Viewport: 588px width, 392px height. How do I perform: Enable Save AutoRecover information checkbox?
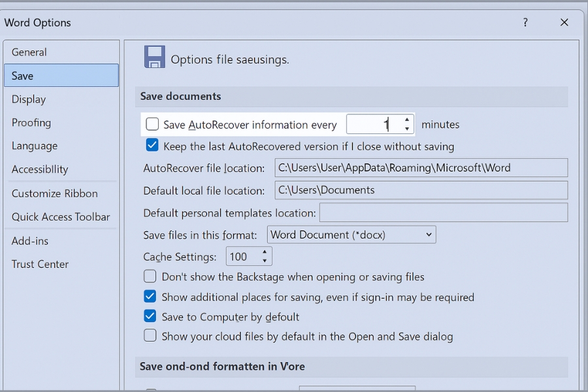pos(152,124)
